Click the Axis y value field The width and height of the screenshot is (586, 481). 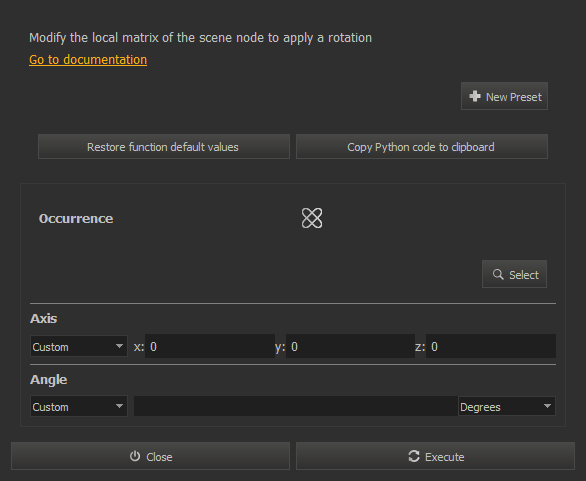pos(351,346)
